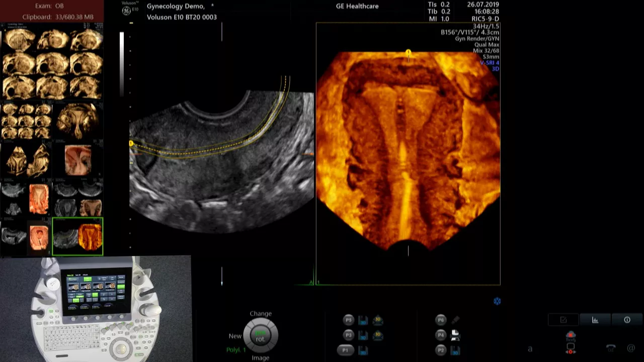This screenshot has height=362, width=644.
Task: Click the pen icon beside P6
Action: (x=455, y=320)
